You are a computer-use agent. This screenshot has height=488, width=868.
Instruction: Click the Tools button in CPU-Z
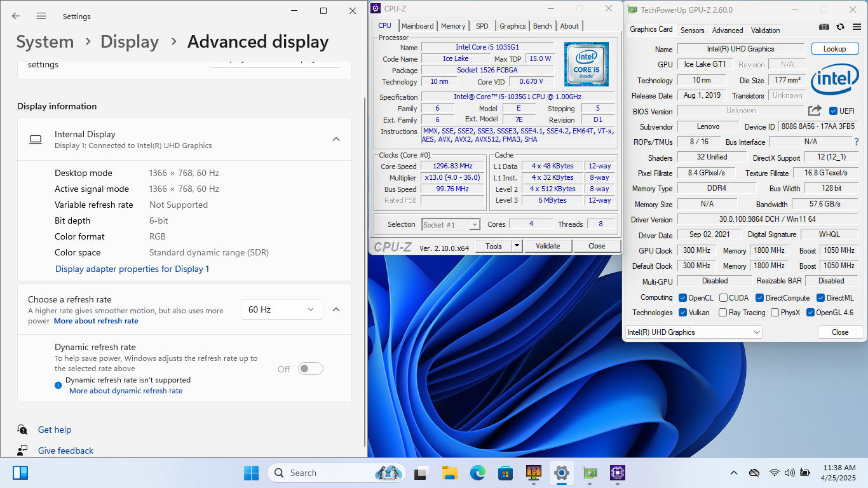click(494, 246)
